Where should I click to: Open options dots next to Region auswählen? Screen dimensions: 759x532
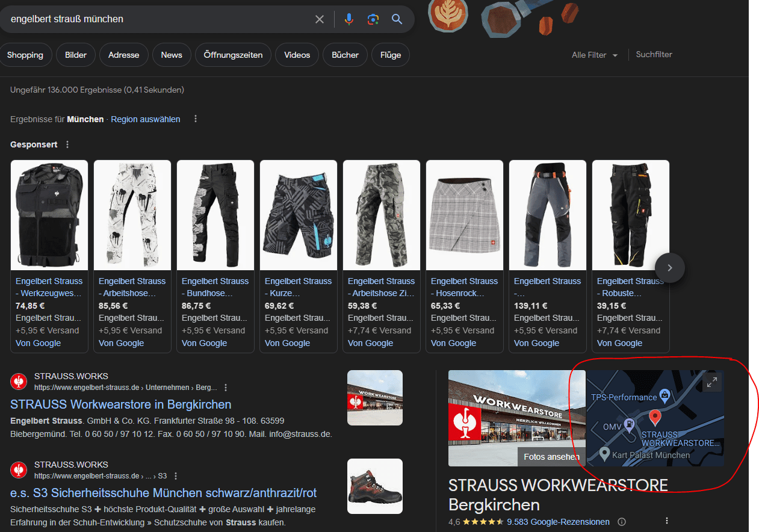pos(196,119)
